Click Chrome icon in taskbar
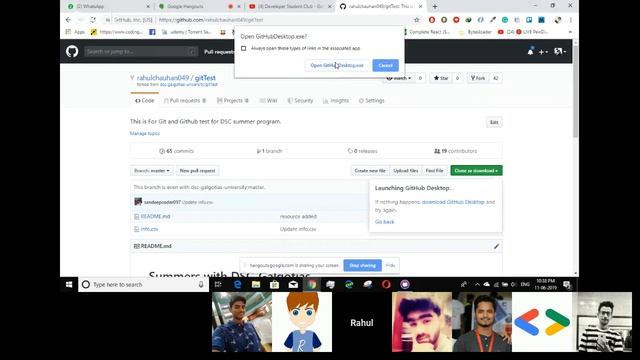This screenshot has width=640, height=360. [312, 284]
